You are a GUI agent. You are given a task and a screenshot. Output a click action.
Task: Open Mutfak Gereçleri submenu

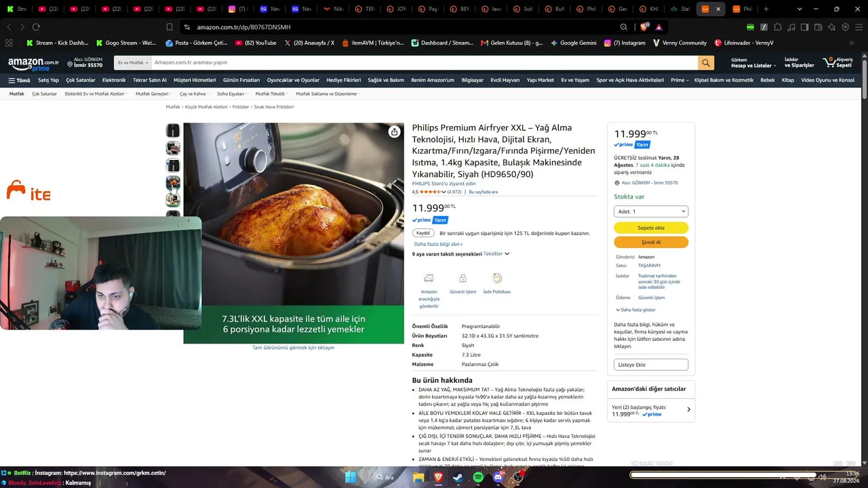(153, 94)
